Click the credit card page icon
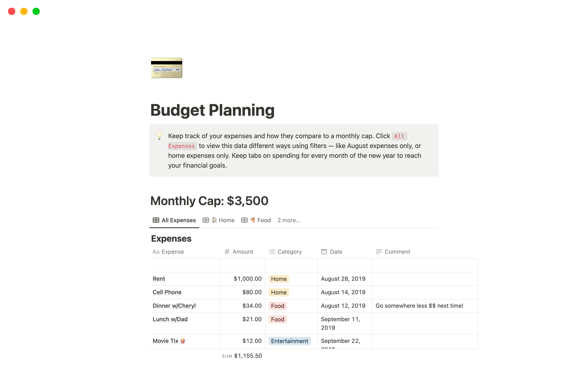This screenshot has height=368, width=588. 166,68
